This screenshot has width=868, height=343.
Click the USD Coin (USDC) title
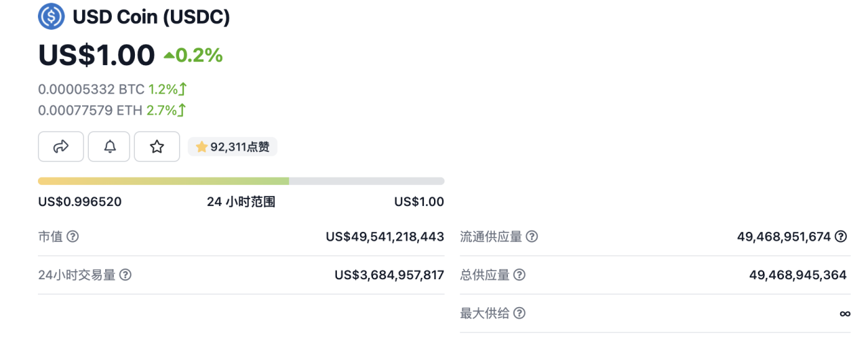coord(151,17)
